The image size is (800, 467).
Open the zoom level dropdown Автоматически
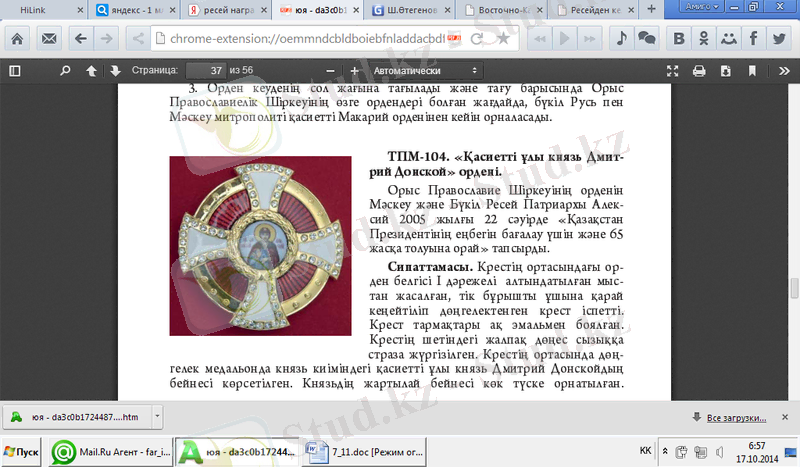423,72
